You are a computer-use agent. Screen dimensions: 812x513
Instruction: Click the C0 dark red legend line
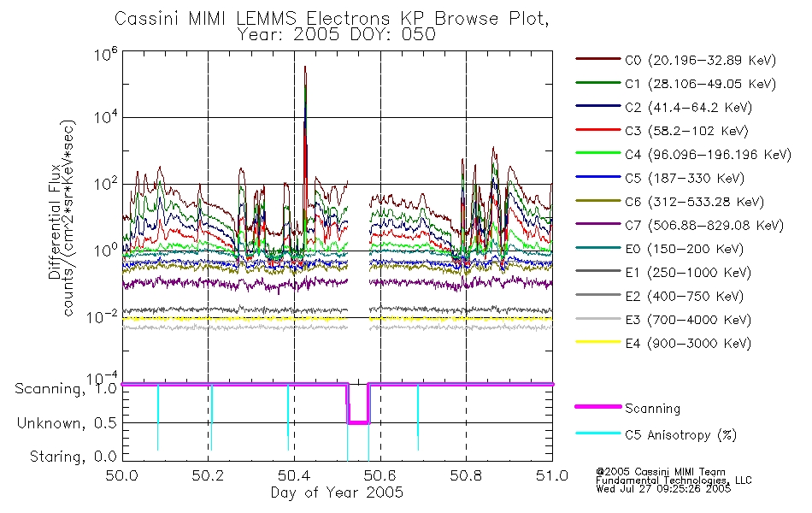598,59
